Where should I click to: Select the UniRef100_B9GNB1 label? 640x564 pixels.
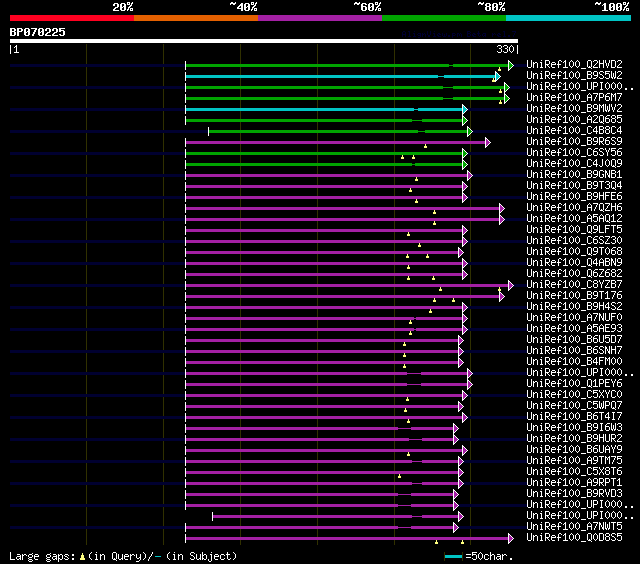(574, 175)
